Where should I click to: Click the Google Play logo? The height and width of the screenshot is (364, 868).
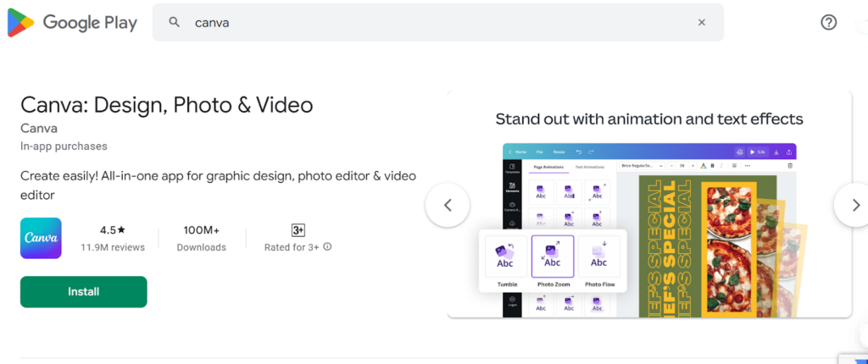pos(73,23)
